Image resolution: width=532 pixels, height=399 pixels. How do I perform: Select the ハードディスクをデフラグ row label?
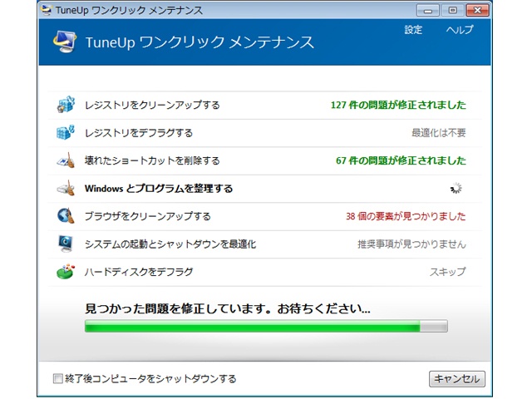(139, 272)
